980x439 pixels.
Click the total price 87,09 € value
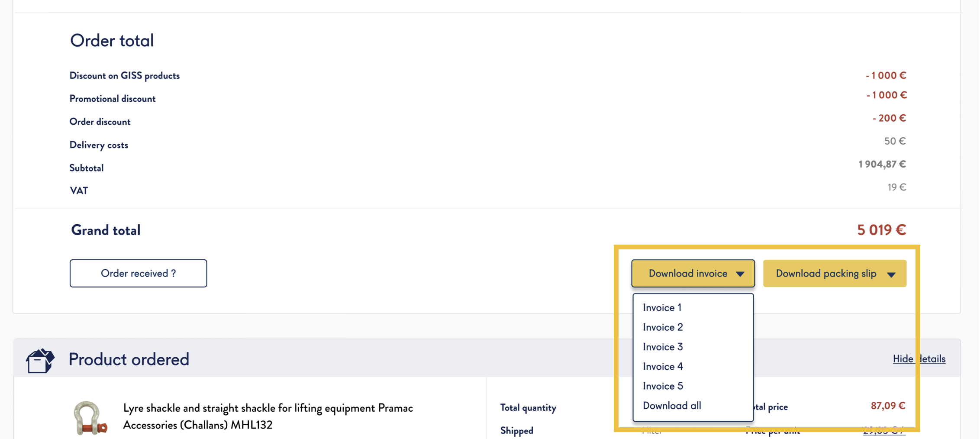click(x=888, y=406)
